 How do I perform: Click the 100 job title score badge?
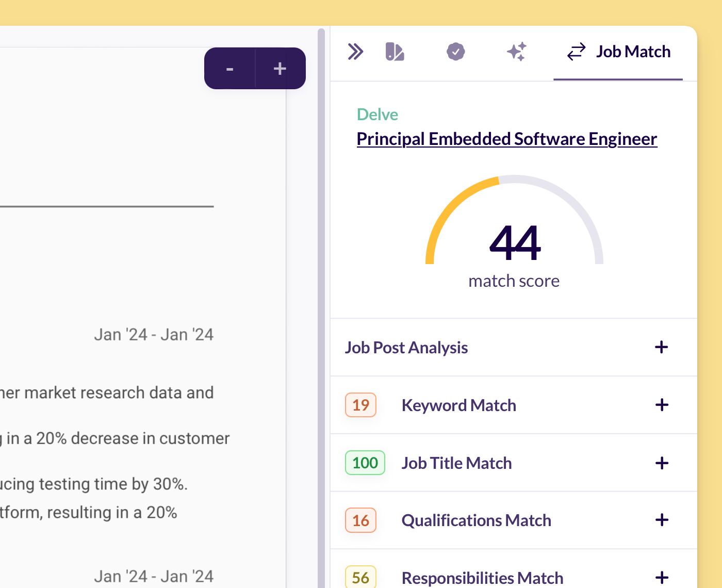click(365, 463)
